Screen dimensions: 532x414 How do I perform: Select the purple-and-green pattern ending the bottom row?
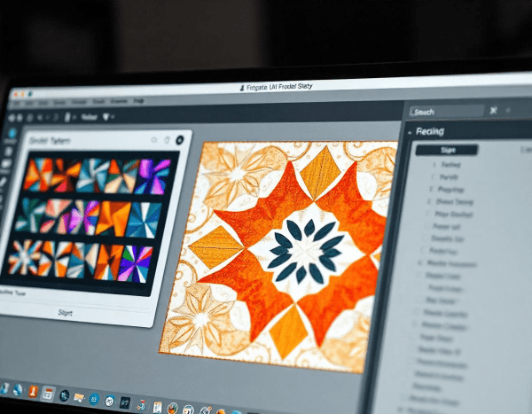point(136,264)
